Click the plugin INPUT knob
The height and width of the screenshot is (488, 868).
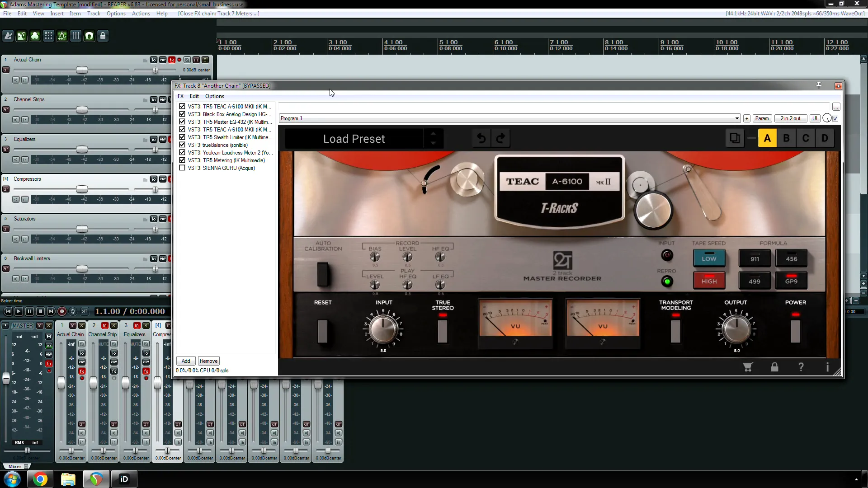tap(383, 329)
